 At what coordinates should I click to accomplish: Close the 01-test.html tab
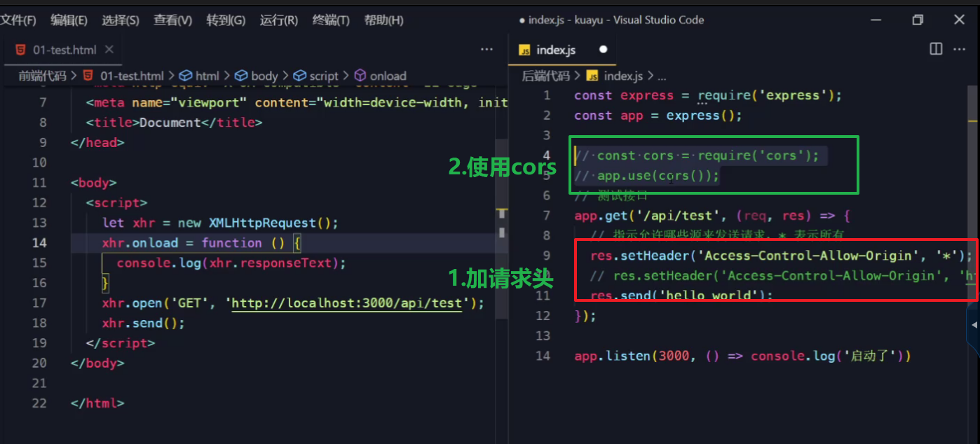109,50
